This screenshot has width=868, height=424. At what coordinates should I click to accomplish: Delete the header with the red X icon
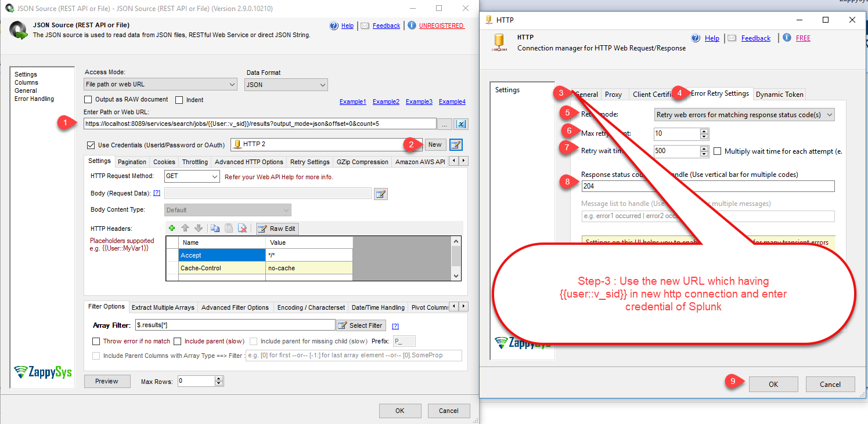coord(243,229)
